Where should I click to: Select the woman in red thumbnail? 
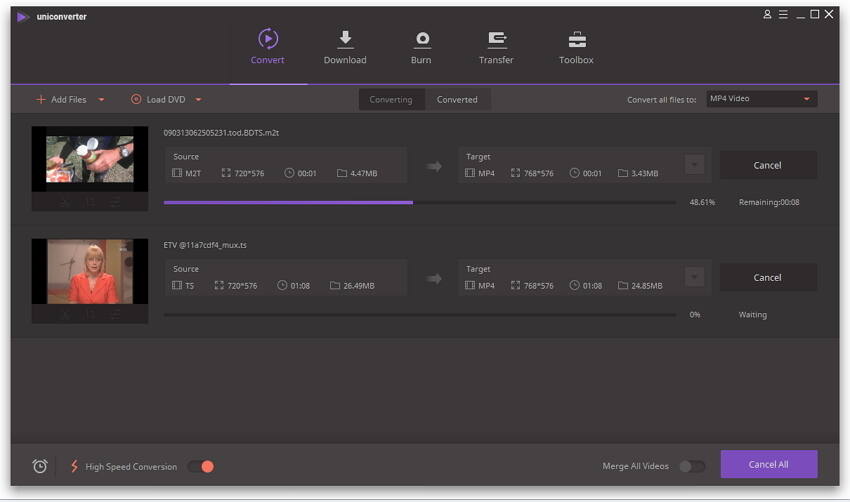90,271
